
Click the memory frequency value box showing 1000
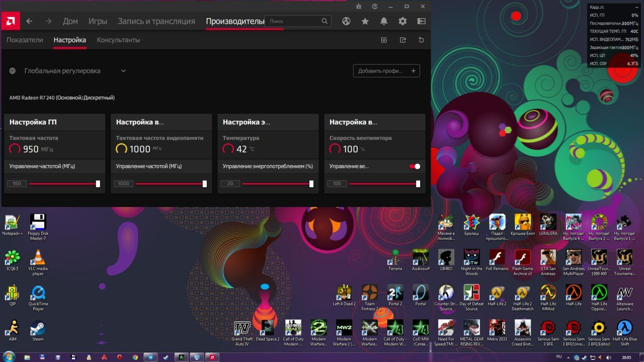pyautogui.click(x=123, y=184)
